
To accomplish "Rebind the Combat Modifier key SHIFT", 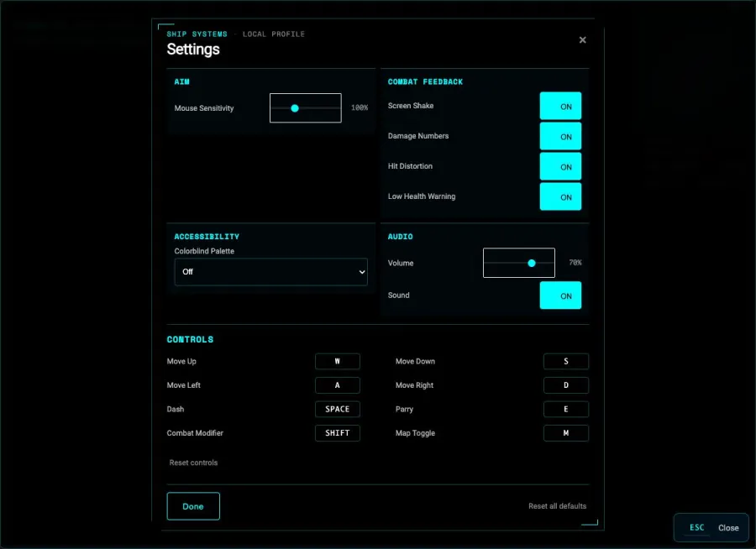I will (x=338, y=433).
